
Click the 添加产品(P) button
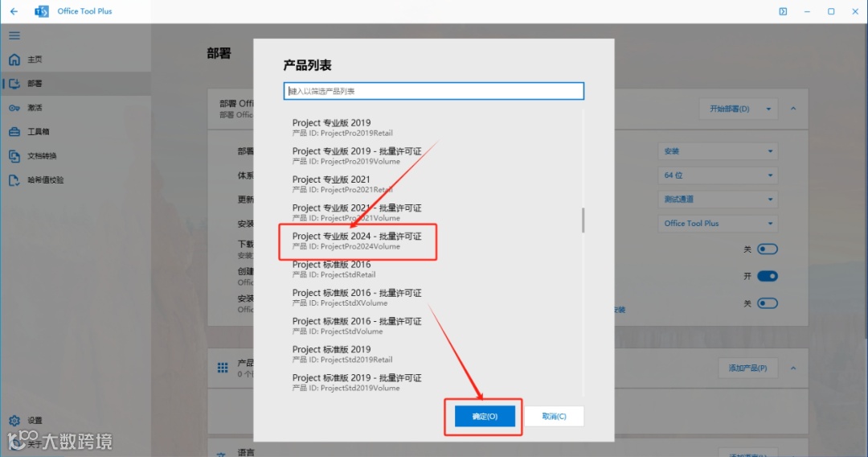[748, 368]
